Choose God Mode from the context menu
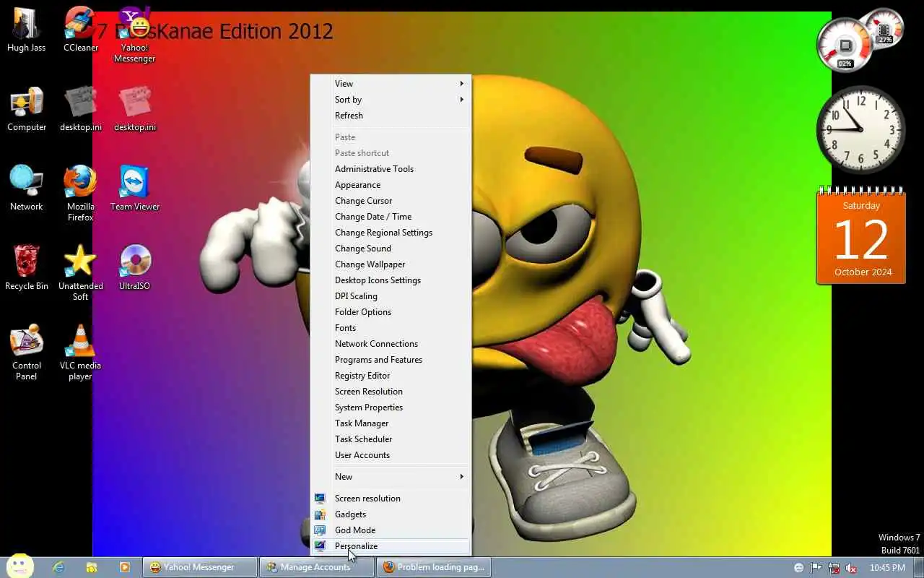The image size is (924, 578). coord(391,530)
